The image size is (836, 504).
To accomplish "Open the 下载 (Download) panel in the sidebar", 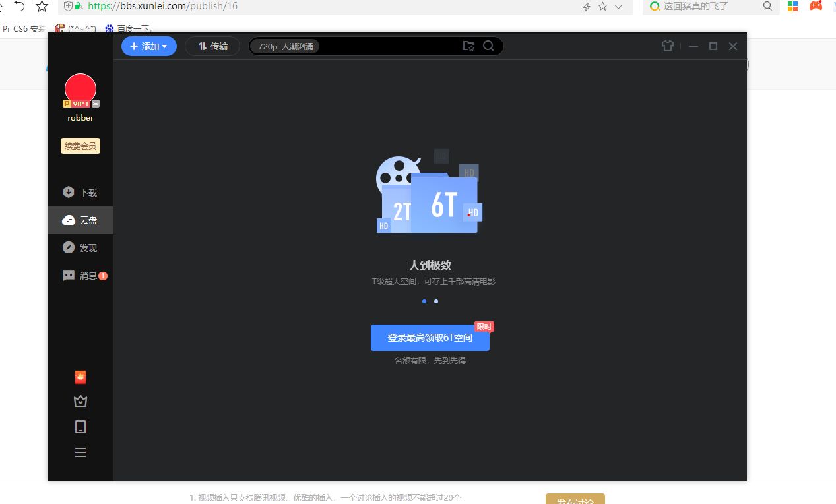I will pyautogui.click(x=80, y=192).
